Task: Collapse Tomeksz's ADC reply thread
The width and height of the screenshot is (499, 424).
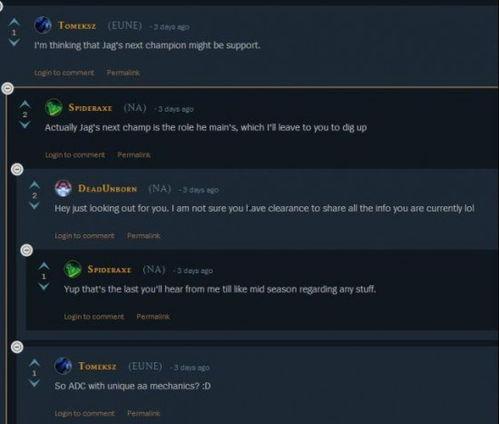Action: point(17,347)
